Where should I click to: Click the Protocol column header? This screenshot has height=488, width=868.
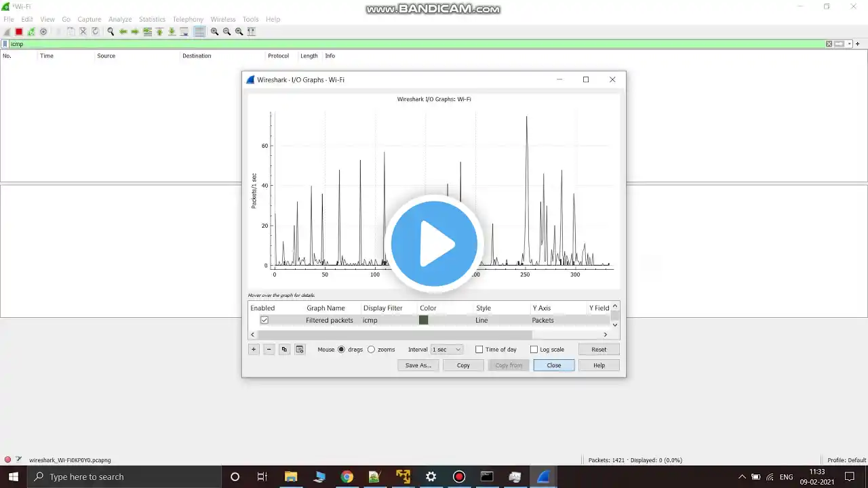tap(278, 56)
